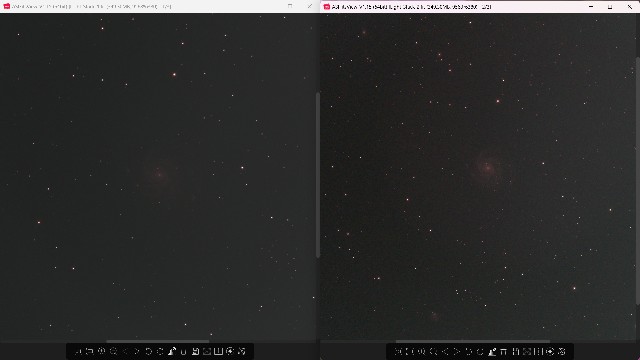Maximize the left viewer window
Screen dimensions: 640x360
(290, 6)
